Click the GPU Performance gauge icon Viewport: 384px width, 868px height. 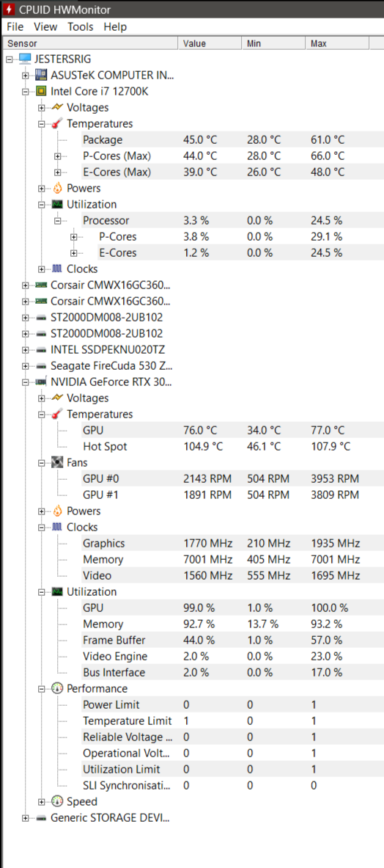[57, 689]
